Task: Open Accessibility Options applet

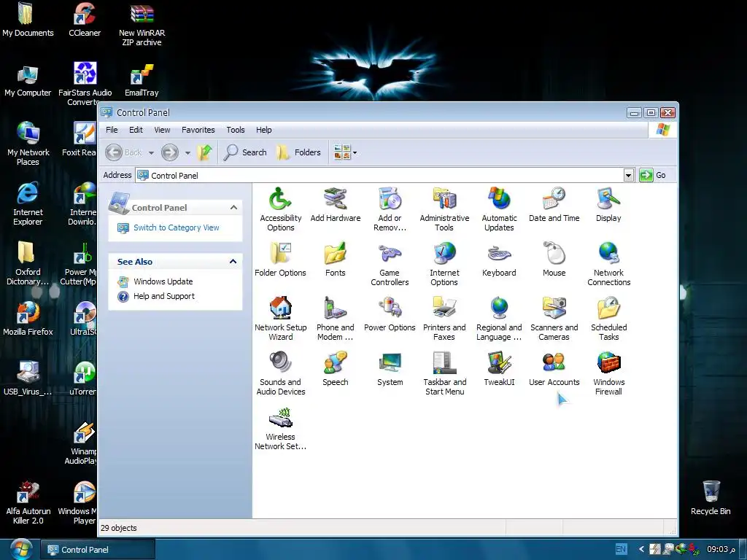Action: (280, 209)
